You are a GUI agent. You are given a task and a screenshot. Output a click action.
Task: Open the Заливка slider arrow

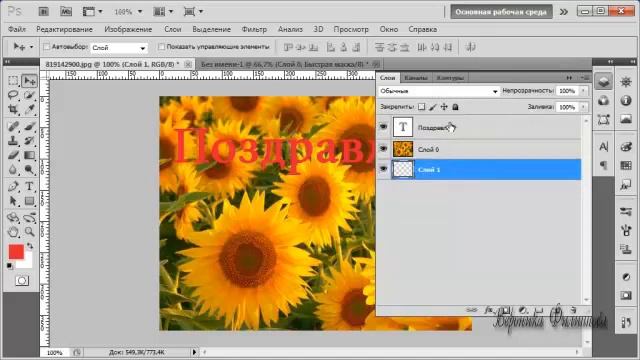click(583, 107)
